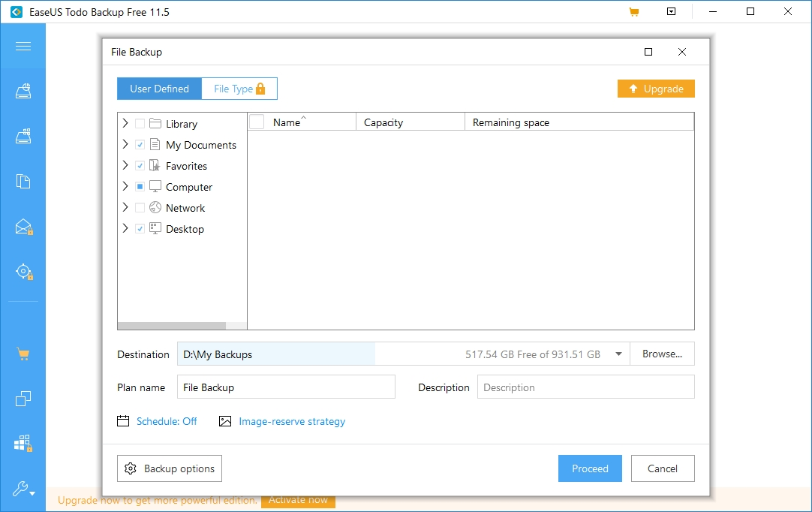This screenshot has height=512, width=812.
Task: Open the Image-reserve strategy link
Action: click(292, 421)
